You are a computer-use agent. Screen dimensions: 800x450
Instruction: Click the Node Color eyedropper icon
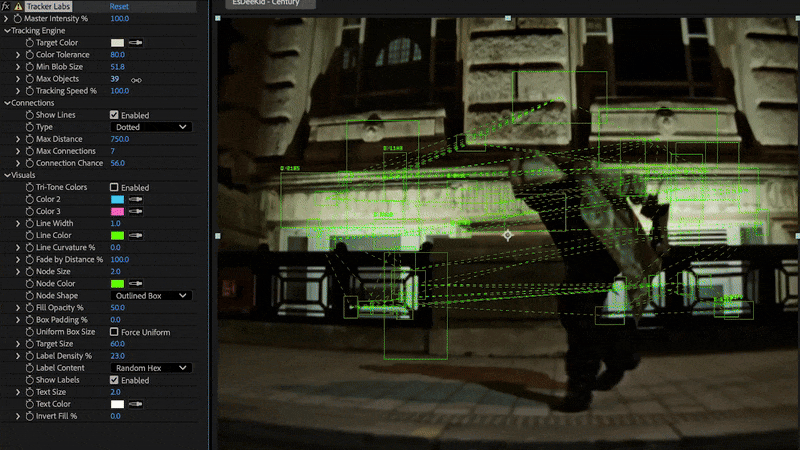pyautogui.click(x=135, y=284)
